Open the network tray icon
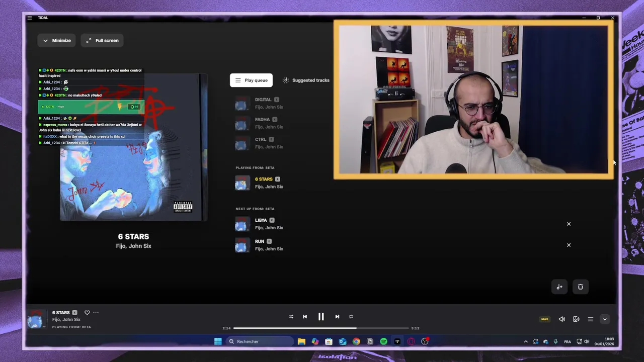The width and height of the screenshot is (644, 362). [579, 341]
